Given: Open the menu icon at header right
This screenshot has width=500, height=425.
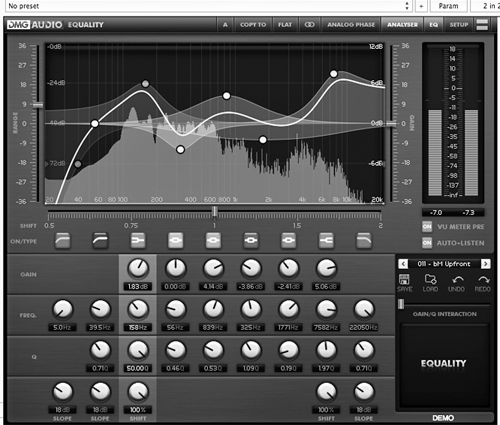Looking at the screenshot, I should click(x=482, y=25).
